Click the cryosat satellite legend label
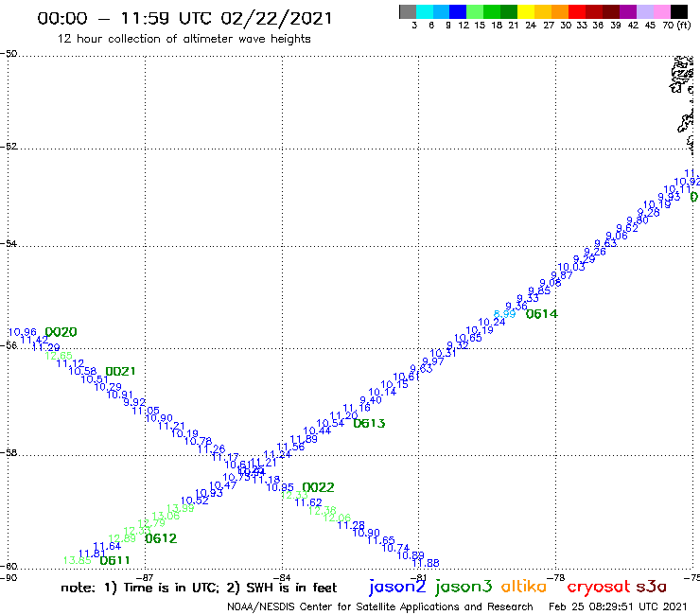 [x=599, y=588]
